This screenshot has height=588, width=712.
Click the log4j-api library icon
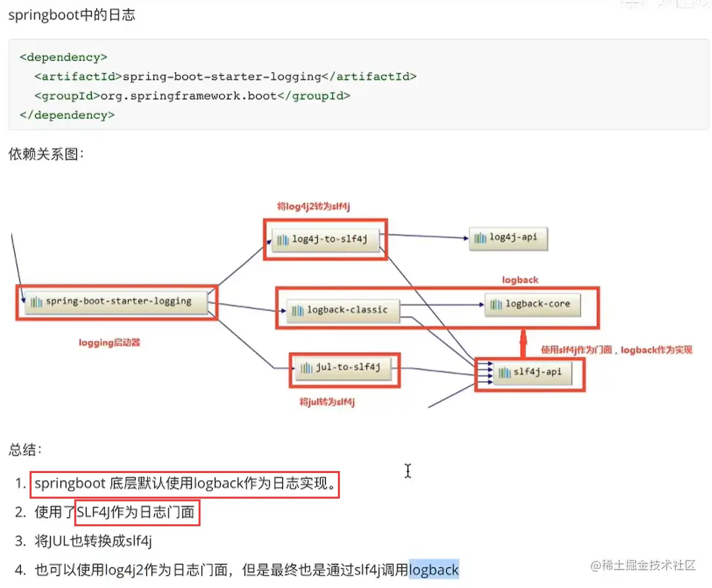(x=481, y=238)
